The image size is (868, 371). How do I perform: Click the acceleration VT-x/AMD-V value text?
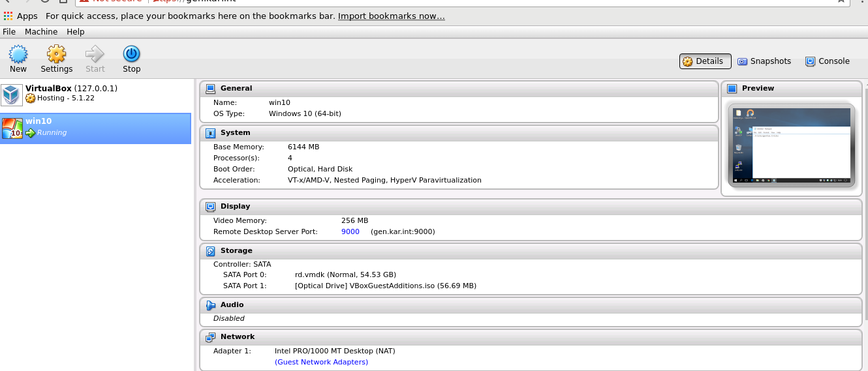click(384, 181)
